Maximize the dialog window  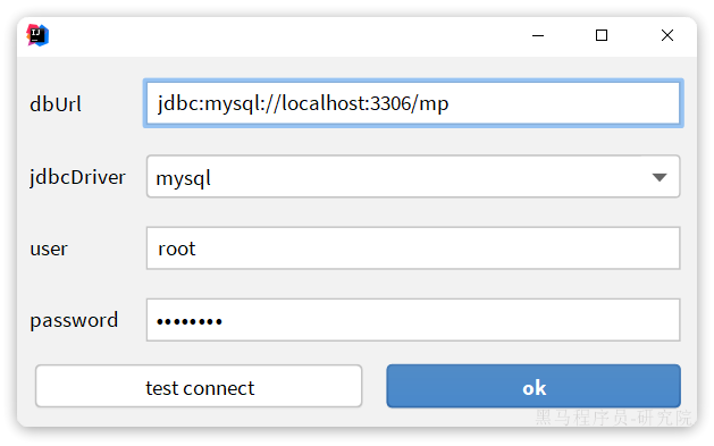click(602, 35)
